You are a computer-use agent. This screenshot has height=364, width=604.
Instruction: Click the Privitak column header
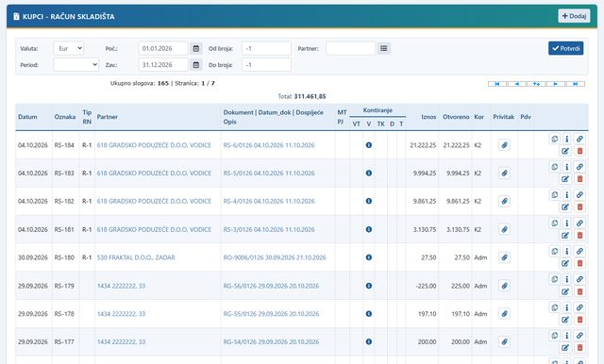pyautogui.click(x=503, y=117)
